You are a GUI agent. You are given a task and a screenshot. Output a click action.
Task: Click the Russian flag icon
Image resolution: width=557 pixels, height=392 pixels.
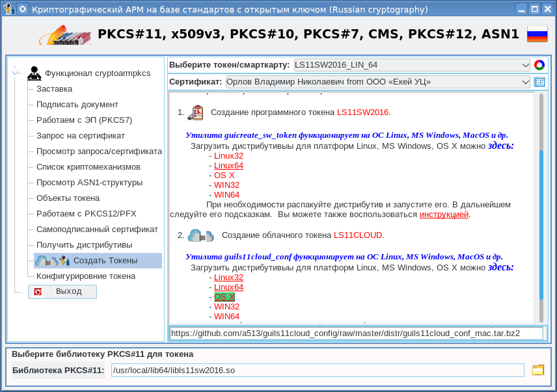[537, 34]
